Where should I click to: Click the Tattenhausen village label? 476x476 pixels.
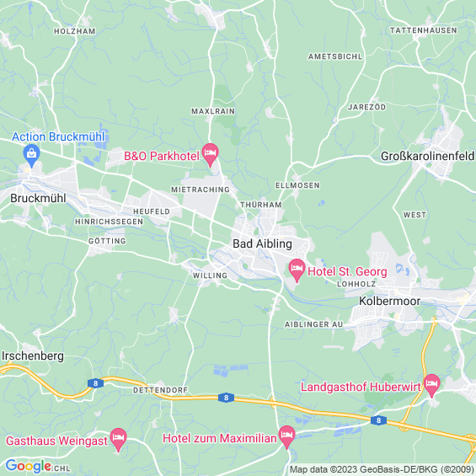coord(424,30)
